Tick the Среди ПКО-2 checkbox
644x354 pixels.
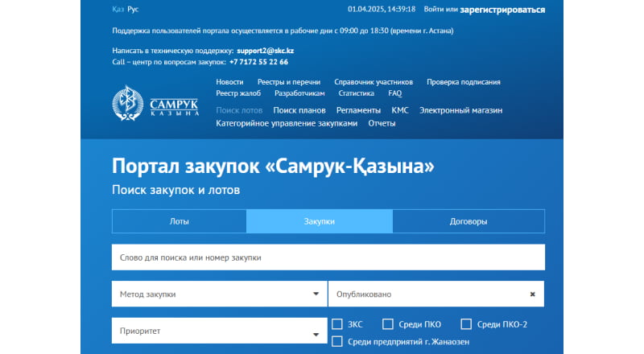[x=466, y=324]
